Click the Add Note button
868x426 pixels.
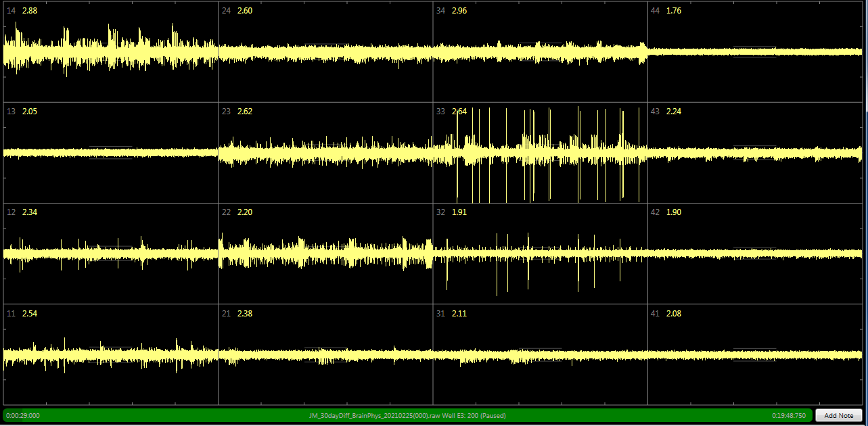(x=838, y=415)
